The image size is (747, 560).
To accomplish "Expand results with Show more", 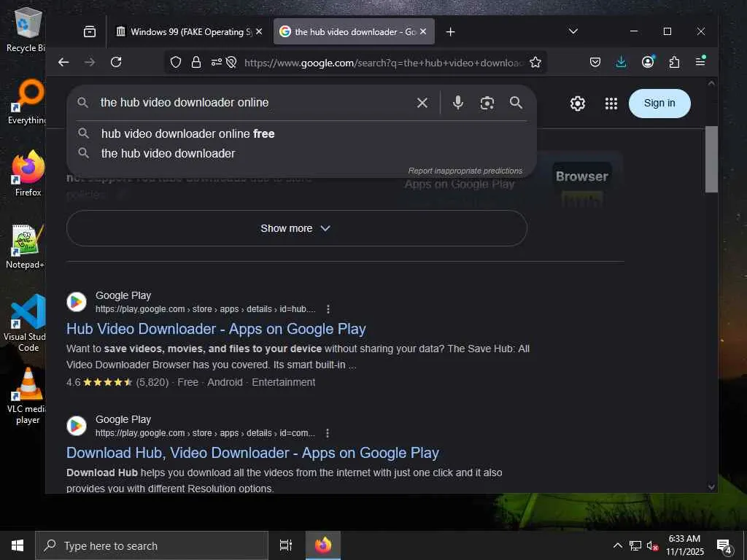I will pos(297,228).
